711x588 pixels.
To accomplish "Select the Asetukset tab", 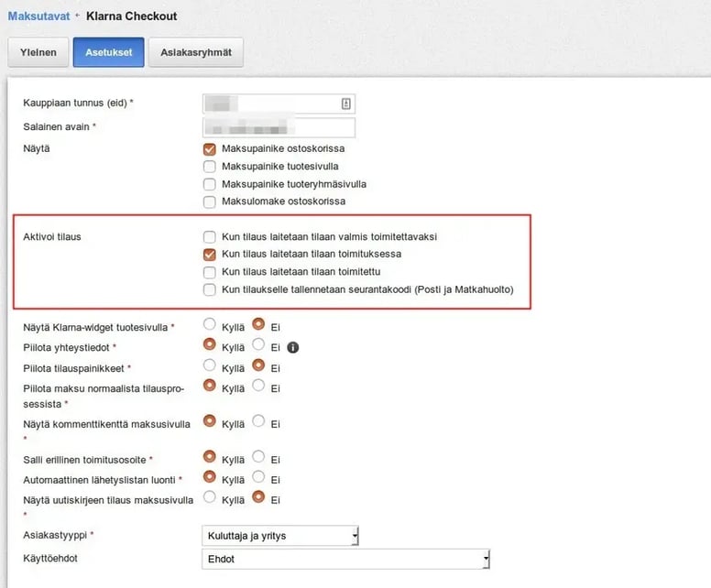I will click(109, 52).
